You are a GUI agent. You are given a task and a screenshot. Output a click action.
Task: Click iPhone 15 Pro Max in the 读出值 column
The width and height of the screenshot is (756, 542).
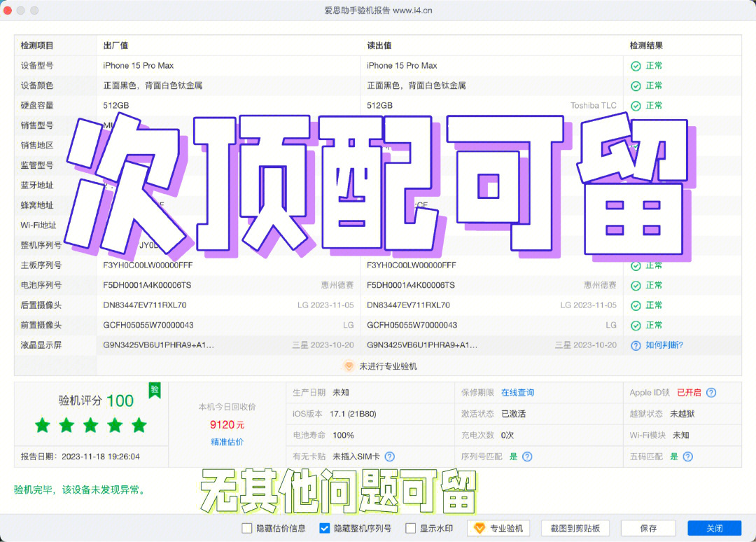pyautogui.click(x=402, y=66)
